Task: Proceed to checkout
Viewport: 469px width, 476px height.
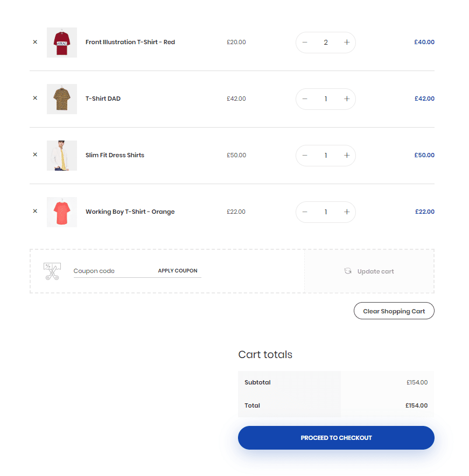Action: pyautogui.click(x=336, y=437)
